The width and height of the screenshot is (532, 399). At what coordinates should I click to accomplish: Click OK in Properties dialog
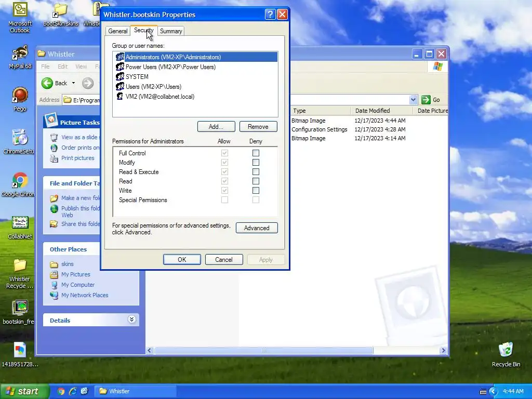(182, 260)
